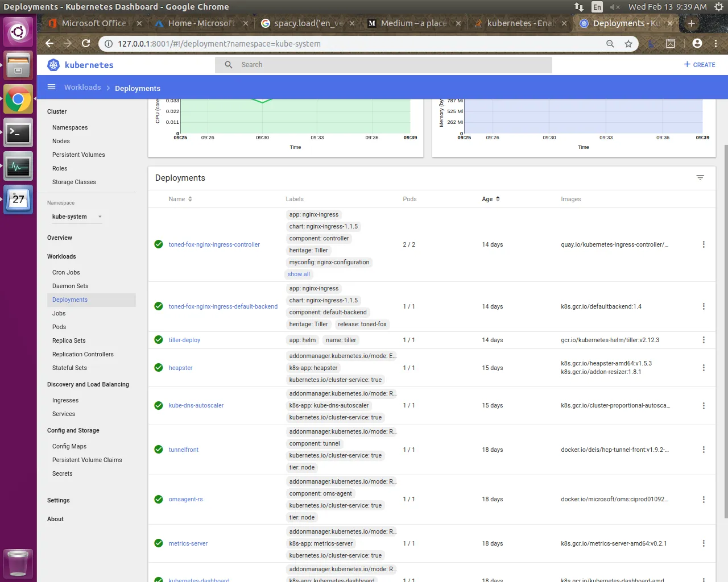Image resolution: width=728 pixels, height=582 pixels.
Task: Open actions menu for heapster row
Action: 704,368
